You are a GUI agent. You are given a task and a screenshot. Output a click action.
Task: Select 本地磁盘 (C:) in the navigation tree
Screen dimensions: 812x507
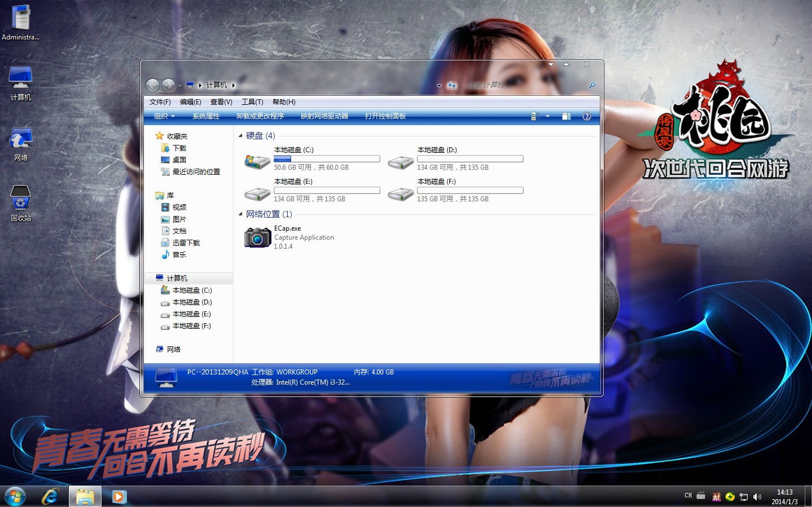tap(186, 290)
